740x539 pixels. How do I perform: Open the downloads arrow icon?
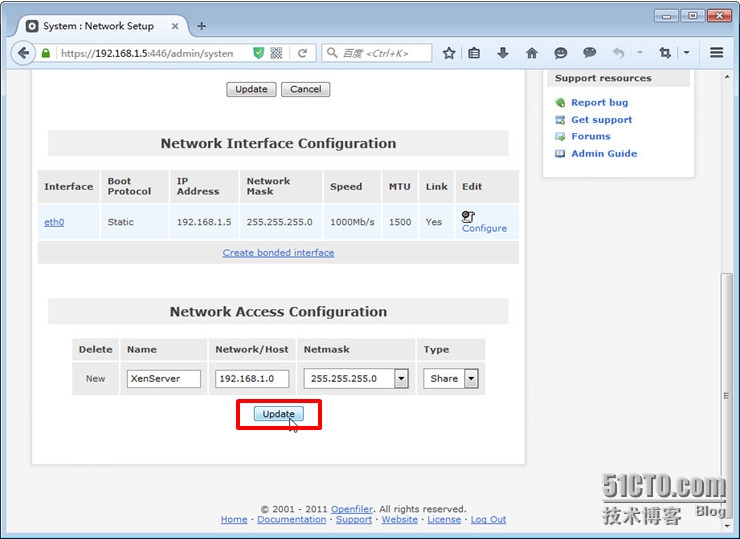pos(503,53)
